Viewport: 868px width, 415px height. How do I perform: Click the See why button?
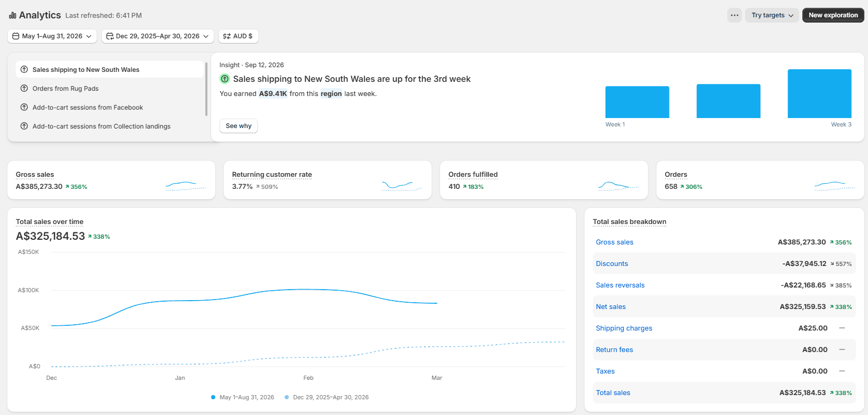238,126
